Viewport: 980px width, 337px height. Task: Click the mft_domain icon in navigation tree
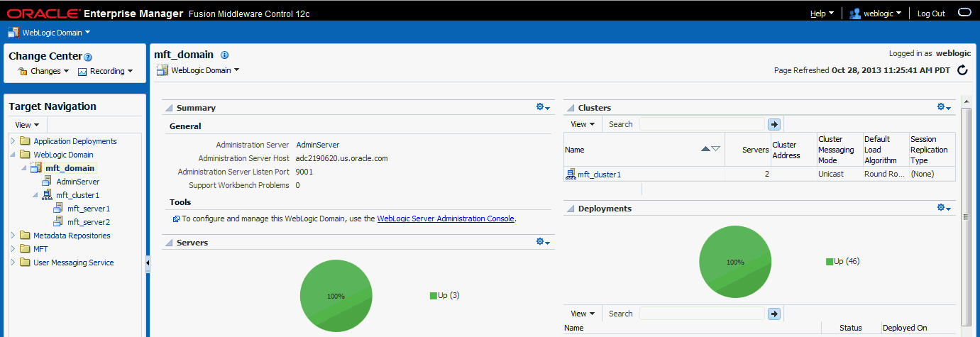point(36,167)
